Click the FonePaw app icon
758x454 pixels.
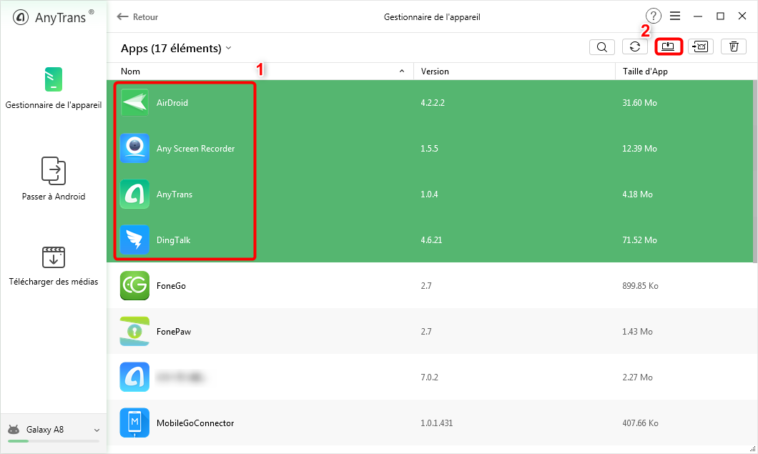[x=134, y=332]
